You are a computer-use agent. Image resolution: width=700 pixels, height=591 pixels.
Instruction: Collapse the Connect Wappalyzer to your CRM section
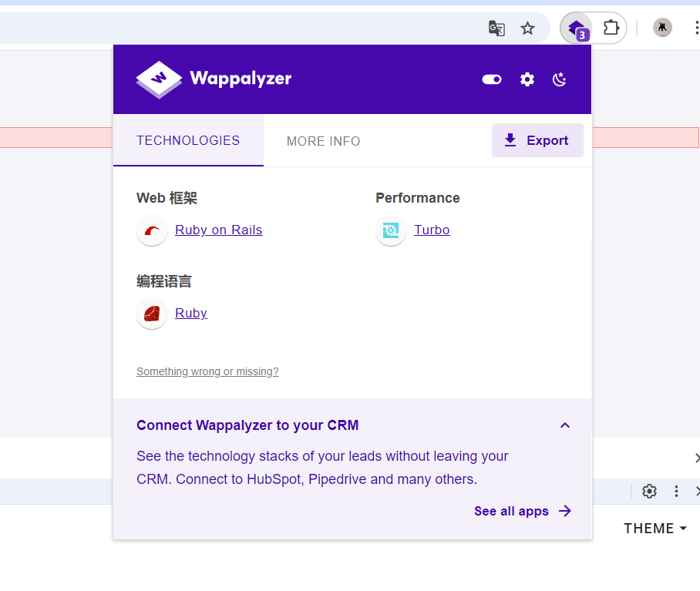point(565,425)
